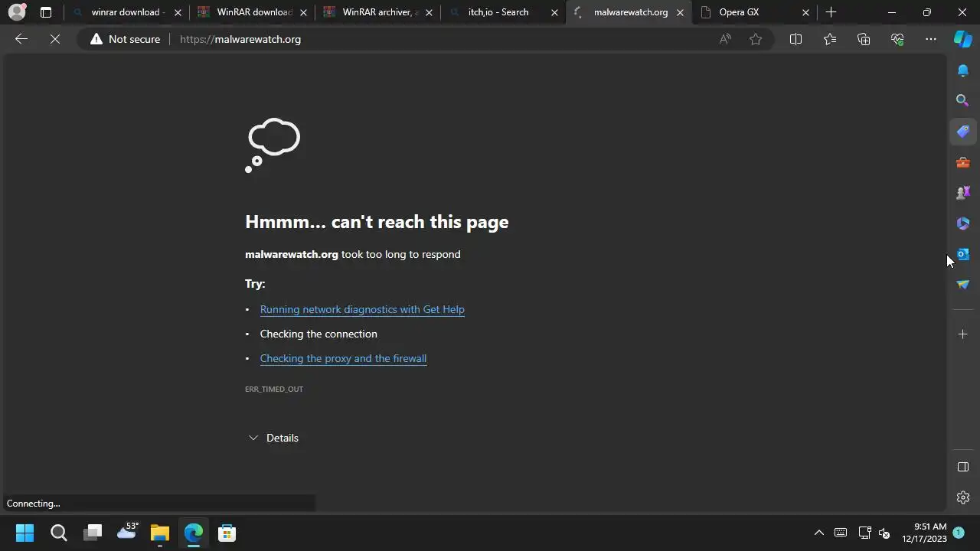Open File Explorer from taskbar
980x551 pixels.
[x=159, y=533]
